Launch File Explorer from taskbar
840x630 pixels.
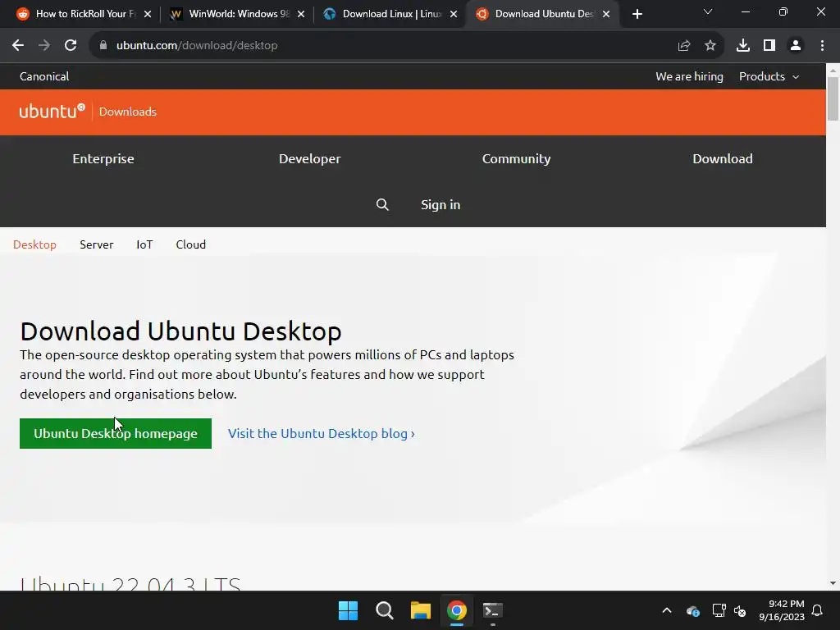coord(421,610)
